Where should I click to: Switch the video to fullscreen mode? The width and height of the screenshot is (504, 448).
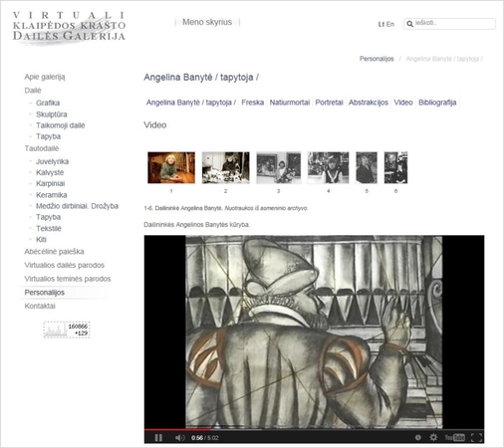tap(476, 437)
